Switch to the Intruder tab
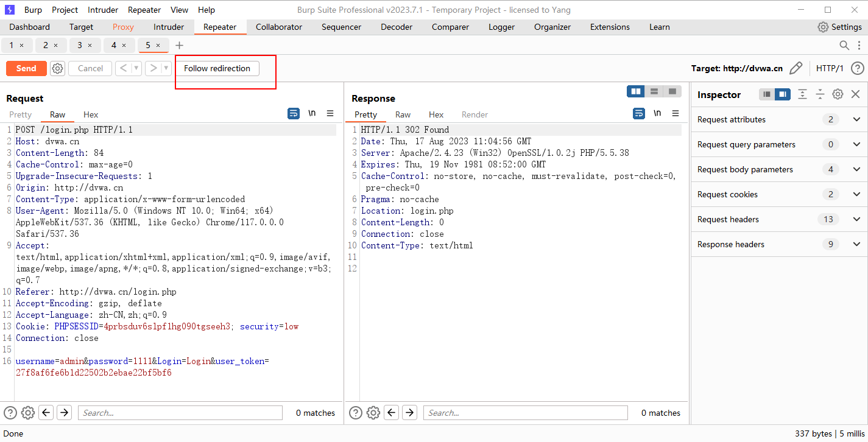The image size is (868, 442). [x=169, y=27]
